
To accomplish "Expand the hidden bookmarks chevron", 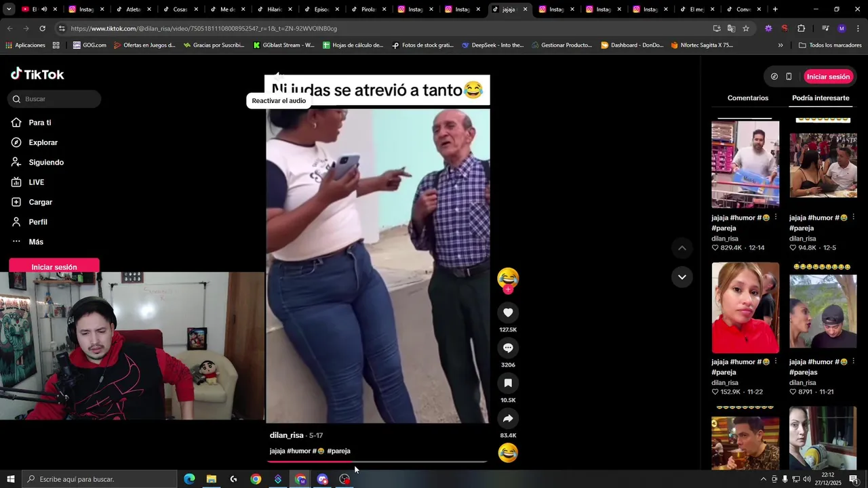I will coord(781,45).
